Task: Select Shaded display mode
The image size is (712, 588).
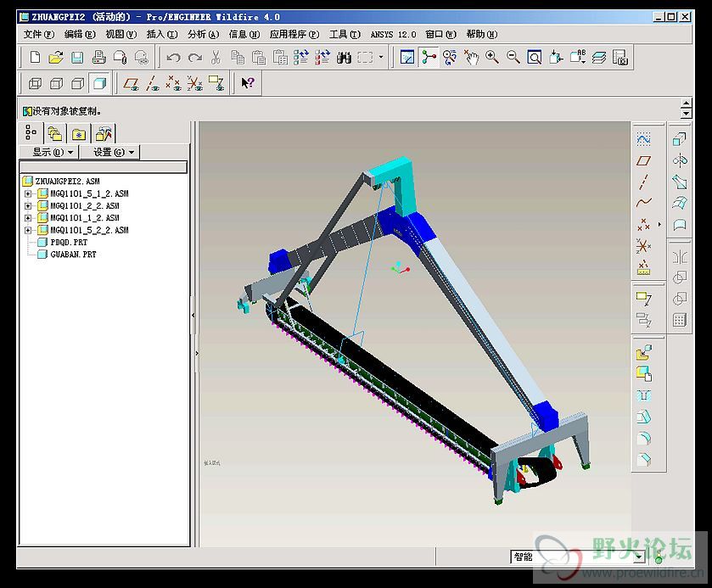Action: 99,83
